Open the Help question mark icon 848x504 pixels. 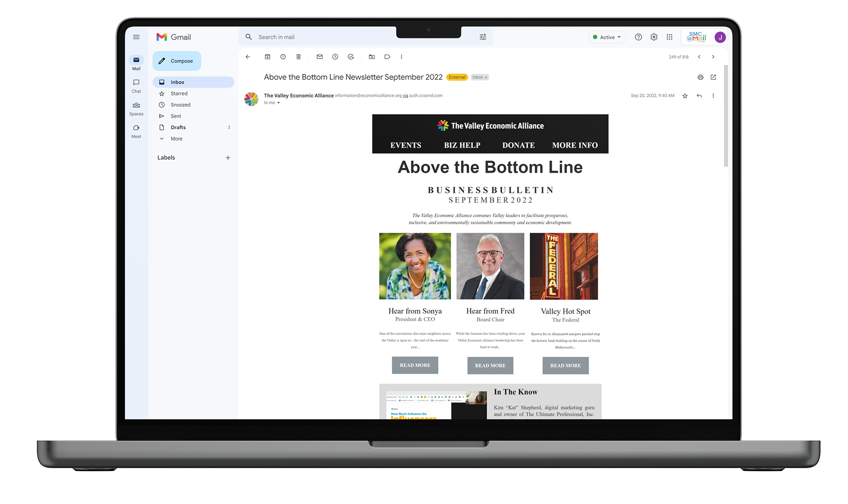(x=638, y=37)
